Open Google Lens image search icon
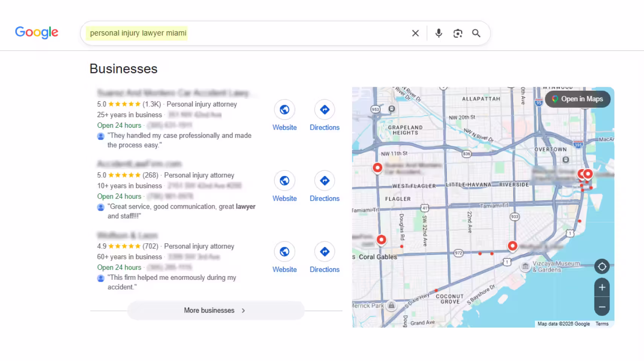 click(x=458, y=33)
